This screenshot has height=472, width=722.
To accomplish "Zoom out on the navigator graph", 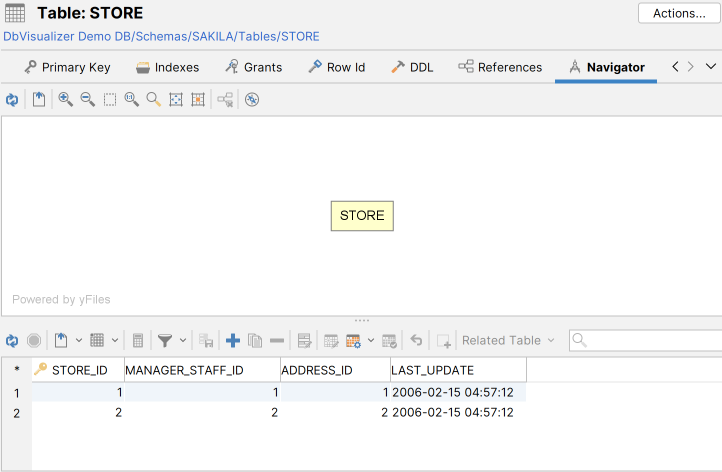I will click(x=87, y=99).
